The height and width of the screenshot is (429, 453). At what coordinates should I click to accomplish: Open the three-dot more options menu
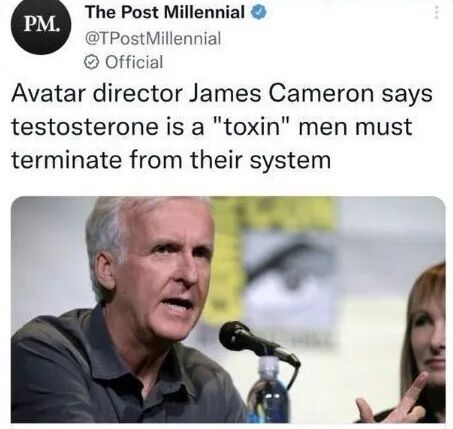coord(436,13)
